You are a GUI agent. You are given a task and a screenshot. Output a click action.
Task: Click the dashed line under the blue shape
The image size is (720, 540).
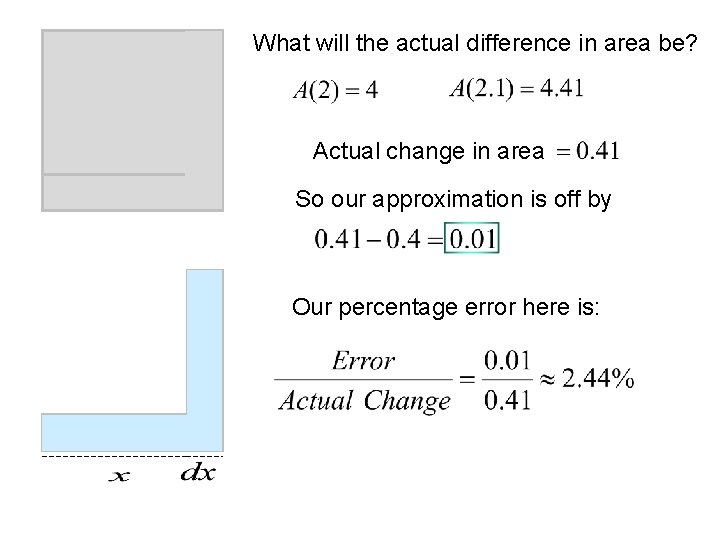[131, 456]
